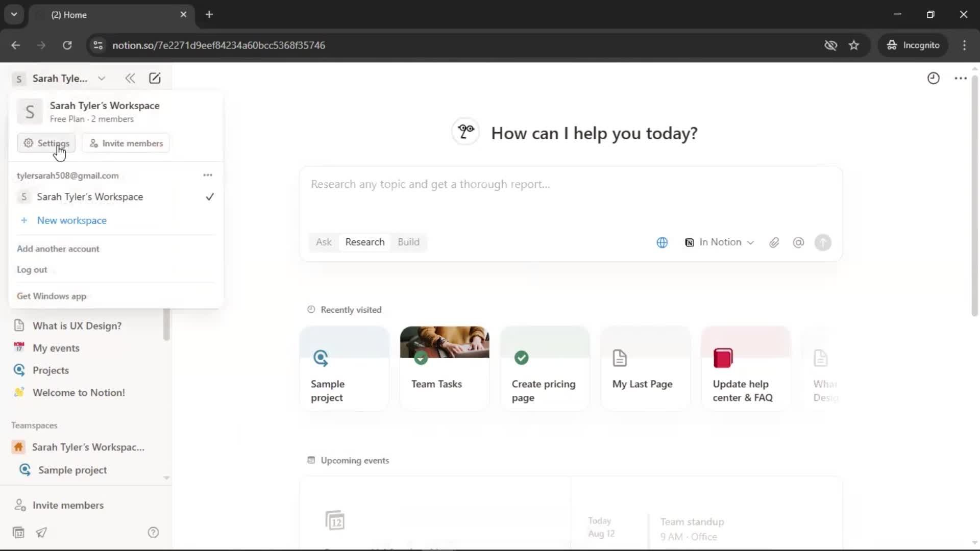Click Notion AI face avatar icon

click(x=465, y=132)
